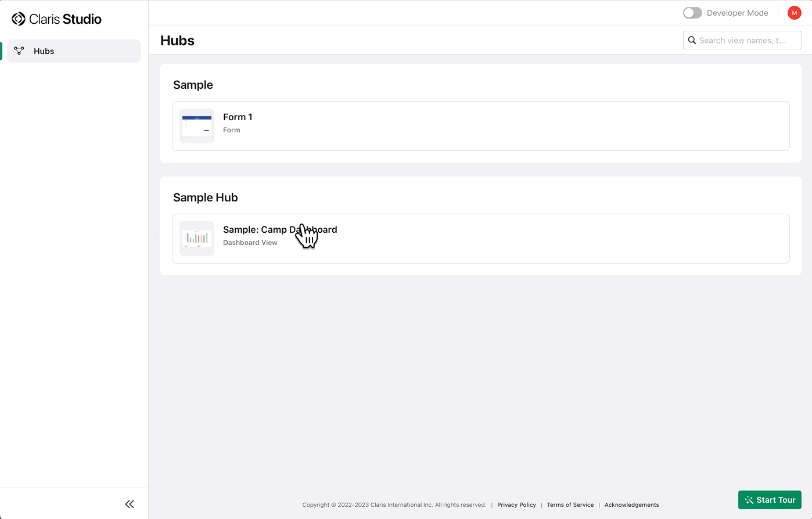Click the Claris Studio logo icon
Screen dimensions: 812x519
(19, 19)
